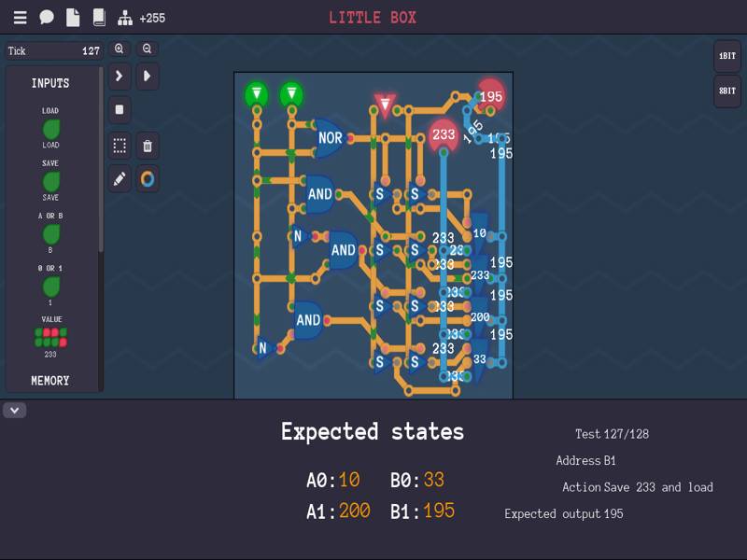Open the wire color ring picker
The height and width of the screenshot is (560, 747).
[148, 178]
